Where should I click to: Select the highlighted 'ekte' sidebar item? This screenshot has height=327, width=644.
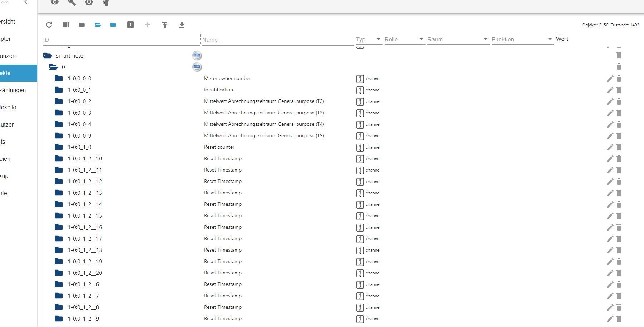click(x=19, y=73)
